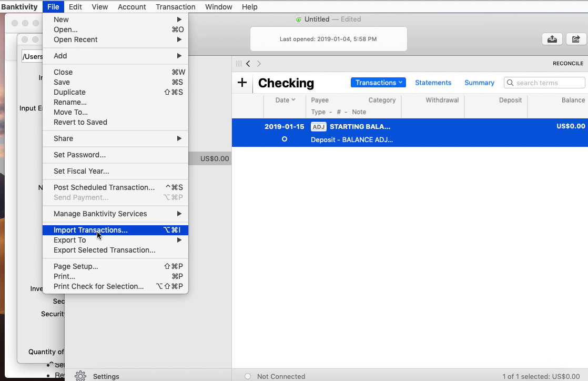The height and width of the screenshot is (381, 588).
Task: Choose Page Setup... menu item
Action: (x=115, y=266)
